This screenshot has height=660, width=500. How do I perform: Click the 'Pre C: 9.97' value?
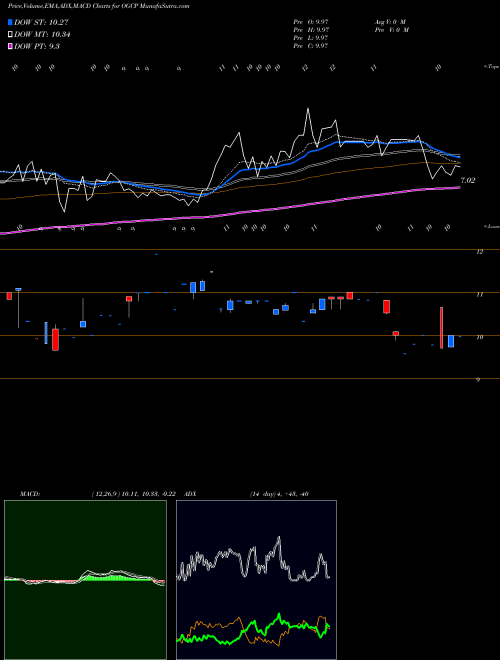point(311,46)
